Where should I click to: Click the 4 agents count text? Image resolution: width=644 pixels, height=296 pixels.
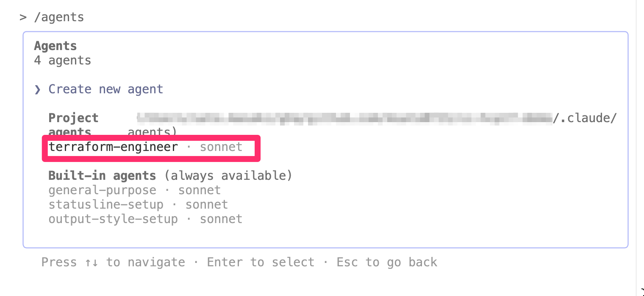coord(63,61)
